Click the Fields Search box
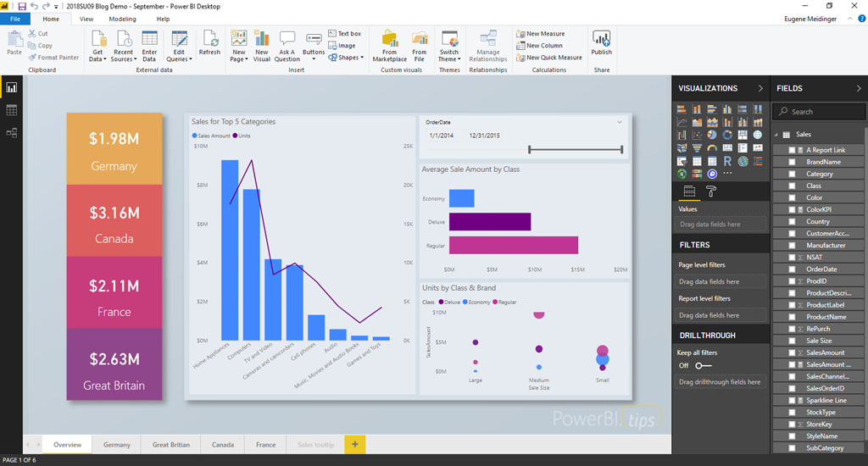This screenshot has height=466, width=868. (819, 112)
